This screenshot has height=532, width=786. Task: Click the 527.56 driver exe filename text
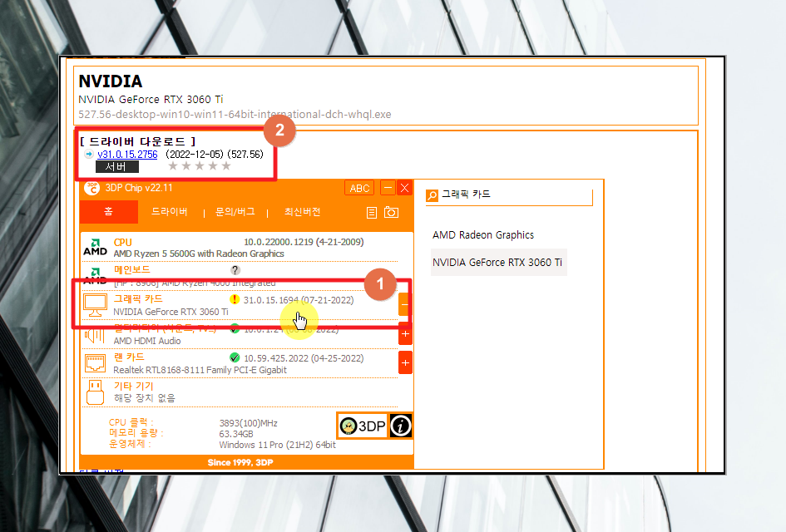click(235, 114)
